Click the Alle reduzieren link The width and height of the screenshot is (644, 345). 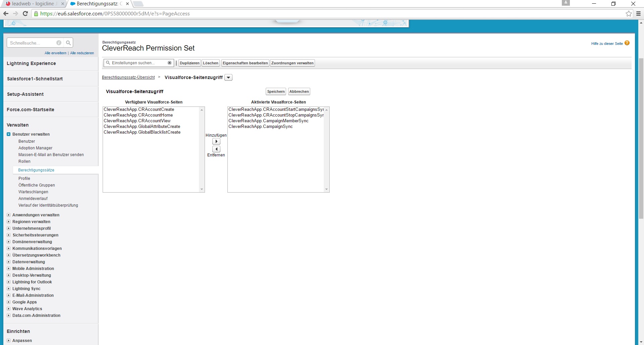tap(82, 53)
